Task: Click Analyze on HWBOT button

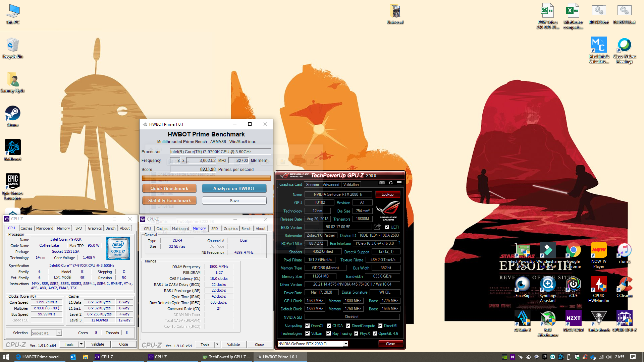Action: coord(234,188)
